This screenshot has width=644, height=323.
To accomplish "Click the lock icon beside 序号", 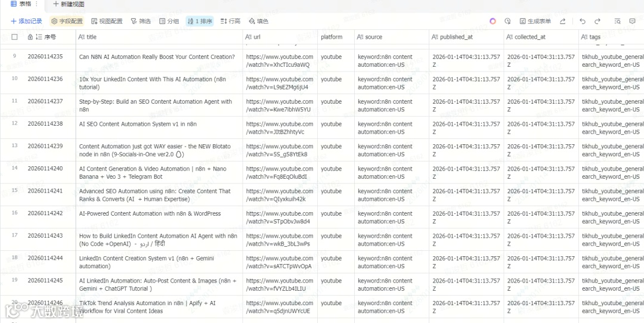I will [x=30, y=37].
